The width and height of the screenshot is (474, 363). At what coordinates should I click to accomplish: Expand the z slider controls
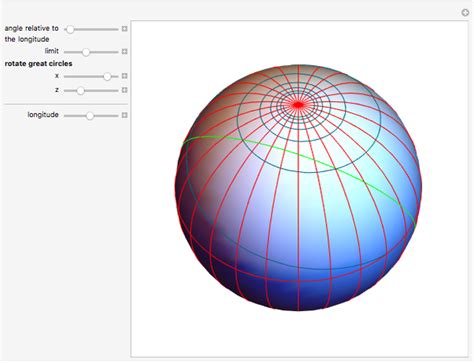pyautogui.click(x=125, y=90)
